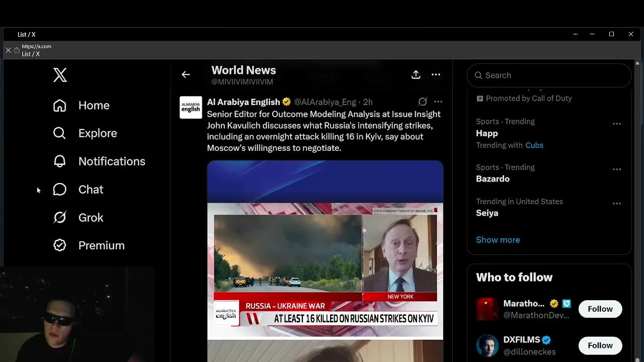Select Chat in the navigation
Screen dimensions: 644x362
click(91, 190)
